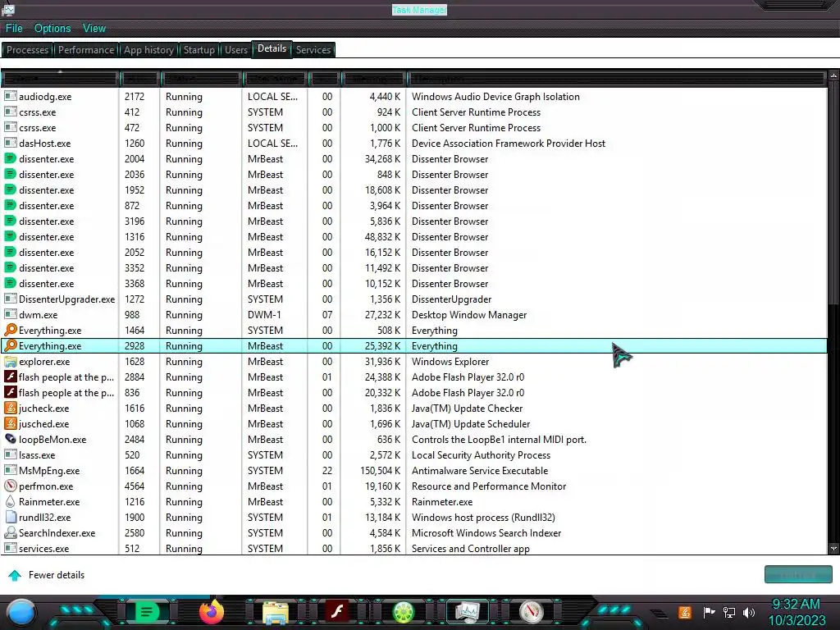This screenshot has height=630, width=840.
Task: Select the dasHost.exe process row
Action: click(x=413, y=143)
